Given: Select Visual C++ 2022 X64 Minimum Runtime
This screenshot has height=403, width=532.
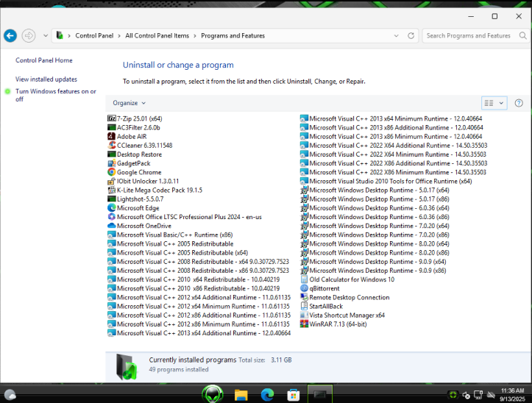Looking at the screenshot, I should (x=393, y=154).
